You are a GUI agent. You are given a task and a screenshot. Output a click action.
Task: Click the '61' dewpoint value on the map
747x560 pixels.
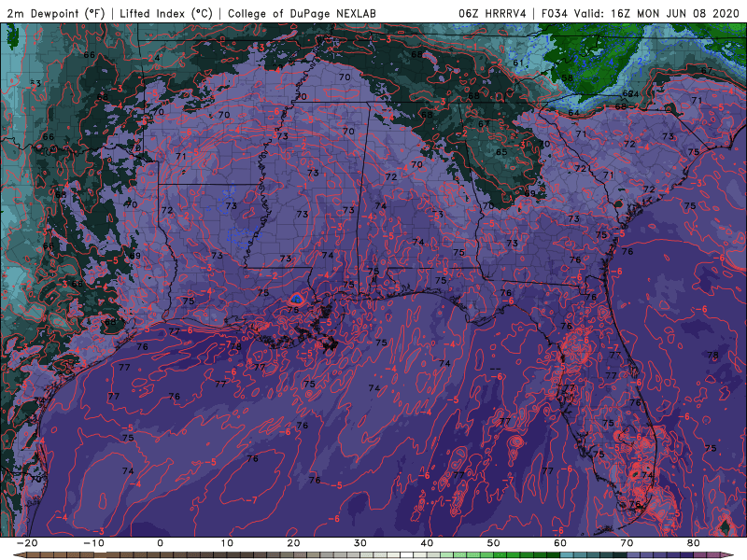click(518, 63)
